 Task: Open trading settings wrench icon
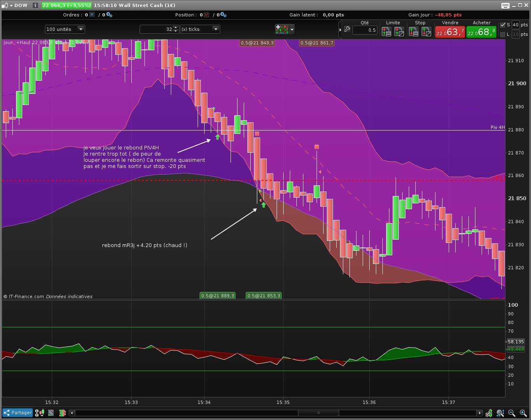pyautogui.click(x=347, y=30)
